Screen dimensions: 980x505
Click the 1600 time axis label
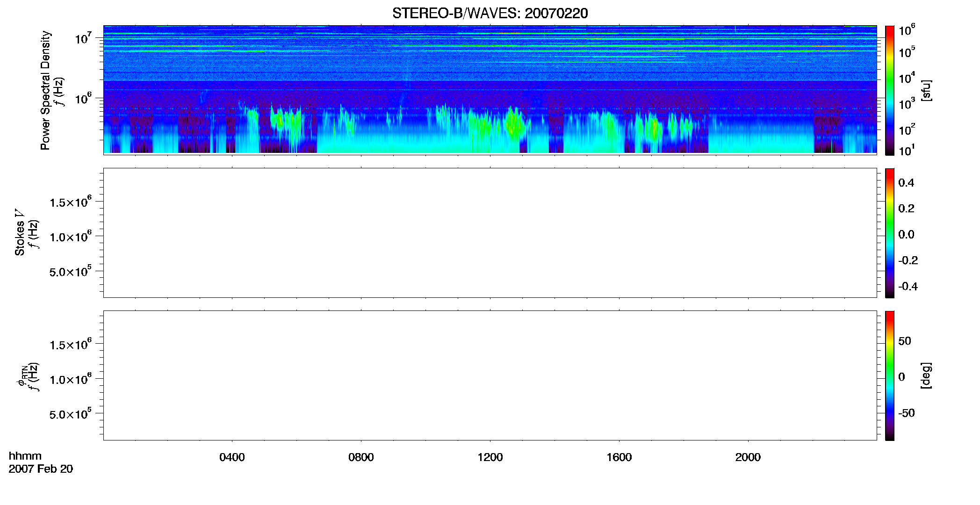(x=619, y=457)
